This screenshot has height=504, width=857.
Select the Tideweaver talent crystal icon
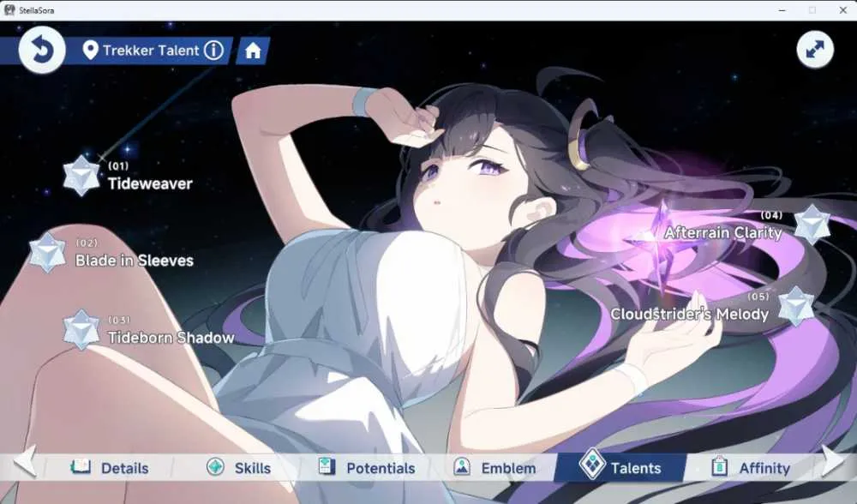click(81, 176)
